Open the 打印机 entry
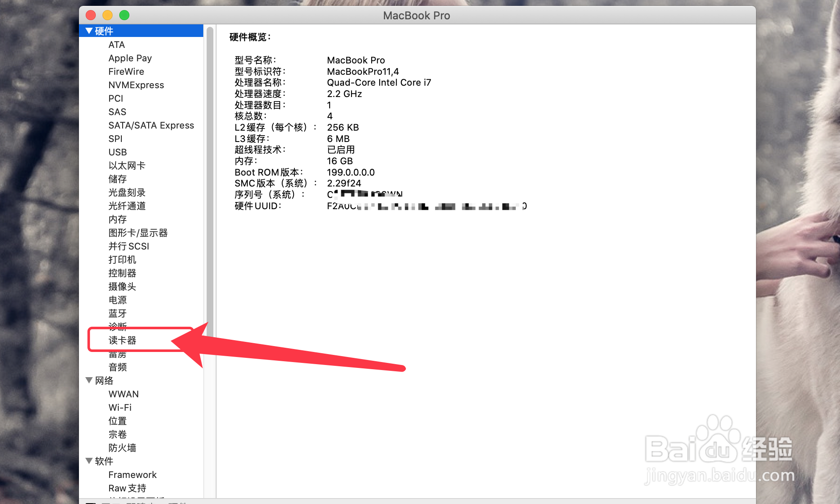Viewport: 840px width, 504px height. 122,260
